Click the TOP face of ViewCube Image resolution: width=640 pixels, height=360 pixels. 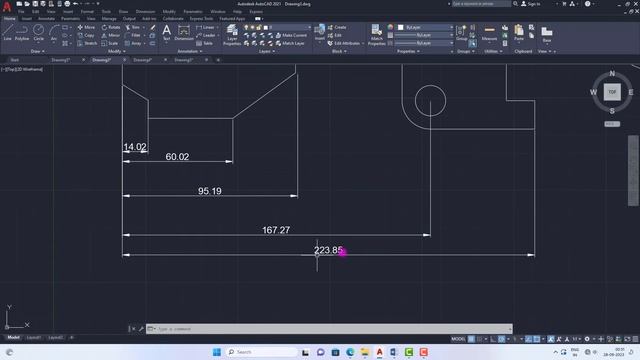click(x=612, y=92)
